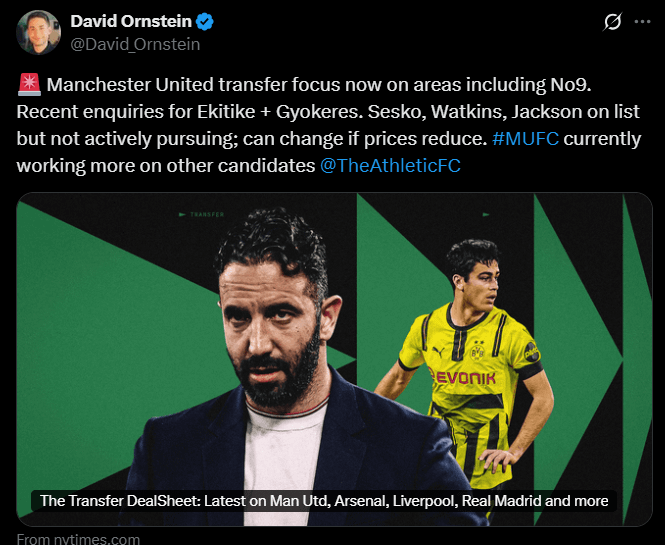Open David Ornstein's profile picture
The width and height of the screenshot is (665, 545).
tap(39, 33)
